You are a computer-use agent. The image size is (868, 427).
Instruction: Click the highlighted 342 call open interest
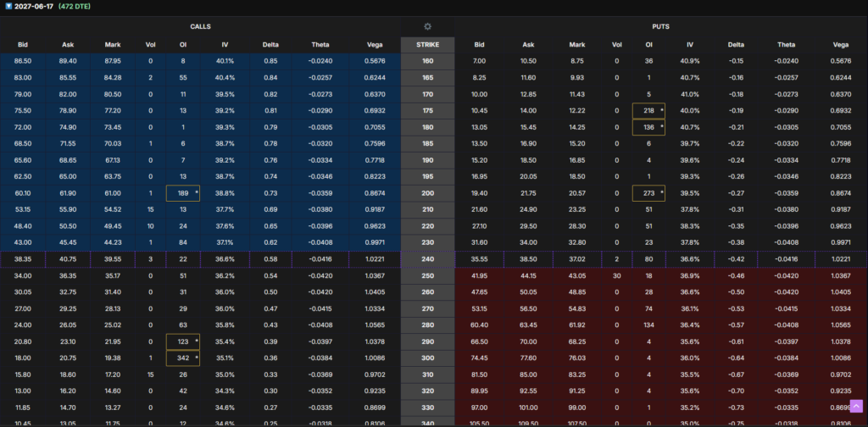(182, 358)
